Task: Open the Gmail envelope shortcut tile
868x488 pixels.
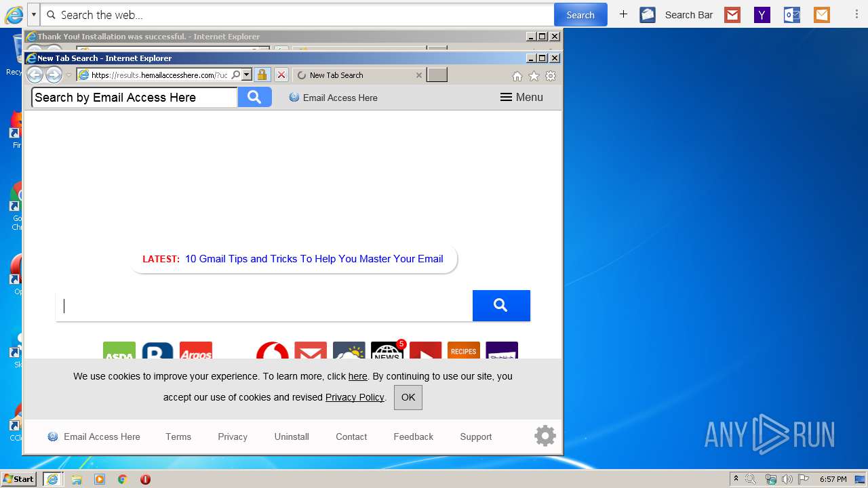Action: (x=311, y=350)
